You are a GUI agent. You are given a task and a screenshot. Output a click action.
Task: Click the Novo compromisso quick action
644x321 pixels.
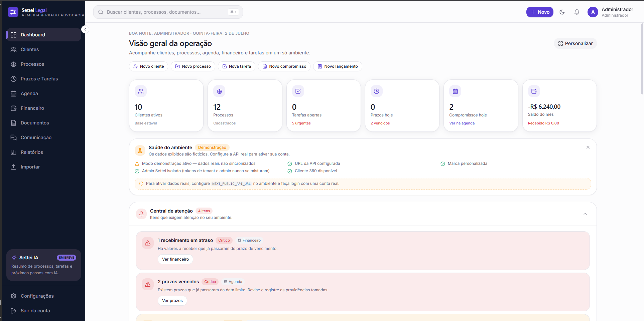pos(284,66)
